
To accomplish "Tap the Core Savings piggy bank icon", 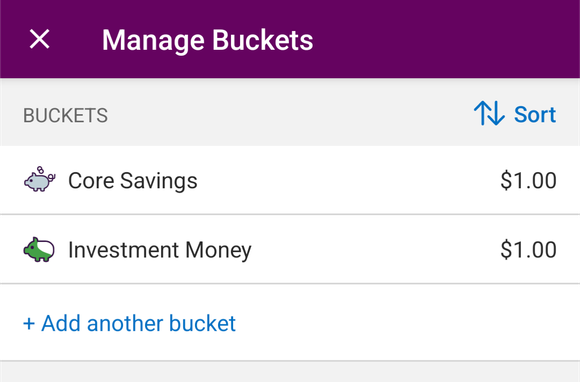I will pyautogui.click(x=40, y=179).
